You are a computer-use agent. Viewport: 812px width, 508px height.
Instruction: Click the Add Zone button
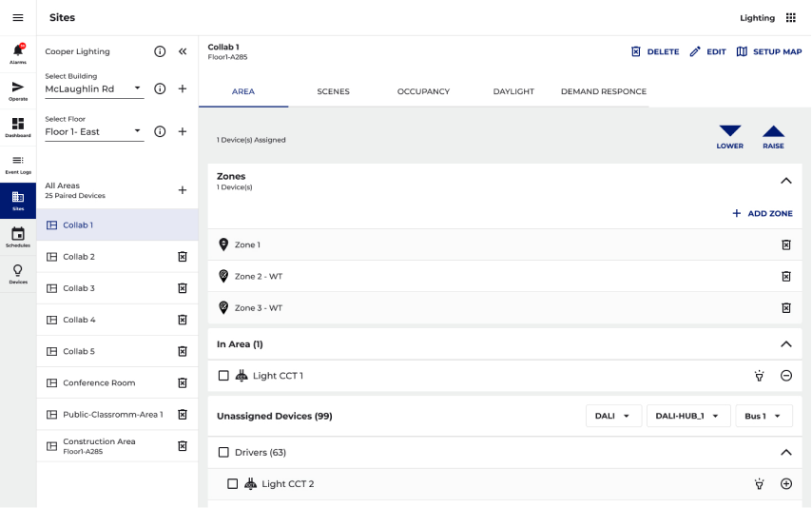763,213
